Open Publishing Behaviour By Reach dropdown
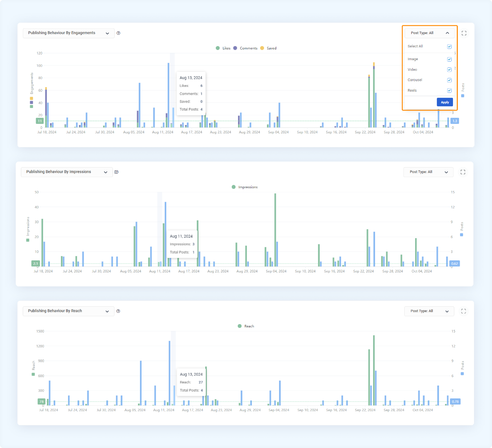 pos(68,311)
